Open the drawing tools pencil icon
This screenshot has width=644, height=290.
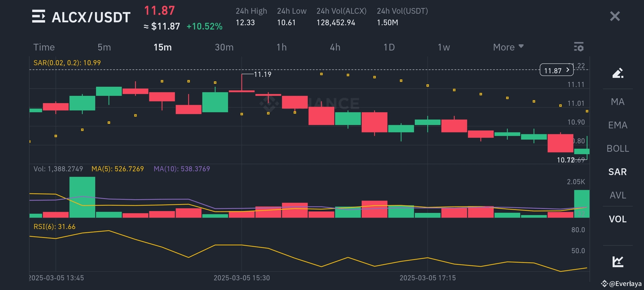tap(619, 73)
